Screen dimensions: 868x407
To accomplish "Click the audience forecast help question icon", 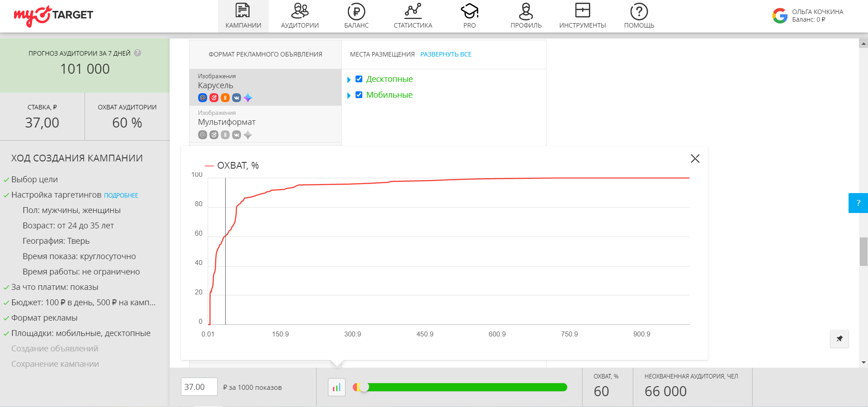I will pyautogui.click(x=138, y=53).
